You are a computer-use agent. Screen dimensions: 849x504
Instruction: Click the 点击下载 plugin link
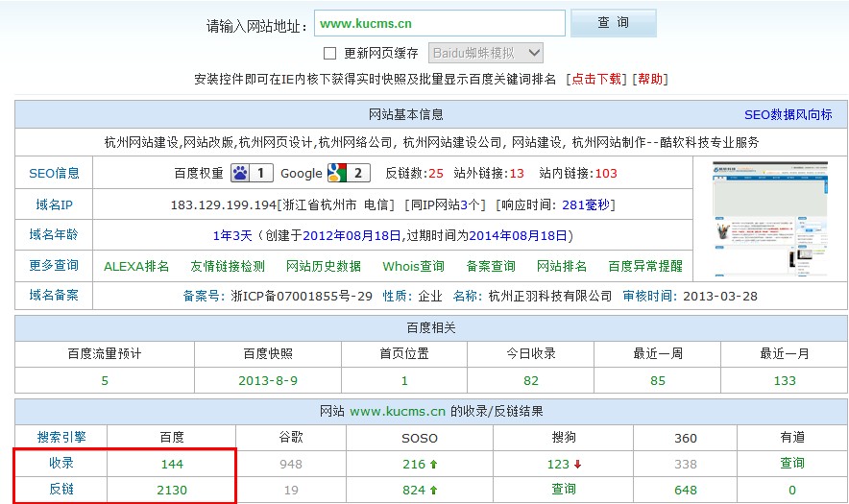(x=596, y=80)
